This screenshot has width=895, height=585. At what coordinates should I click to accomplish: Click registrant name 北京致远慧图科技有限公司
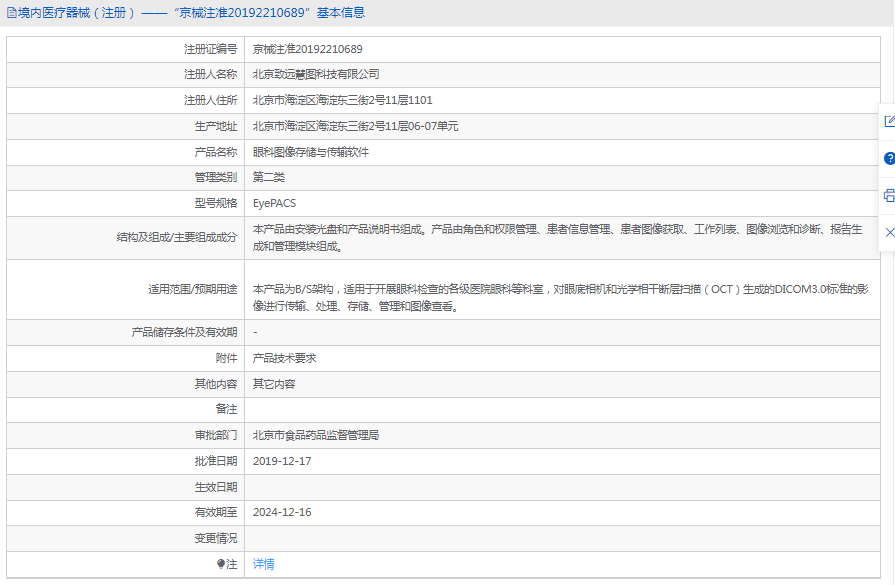click(x=316, y=74)
